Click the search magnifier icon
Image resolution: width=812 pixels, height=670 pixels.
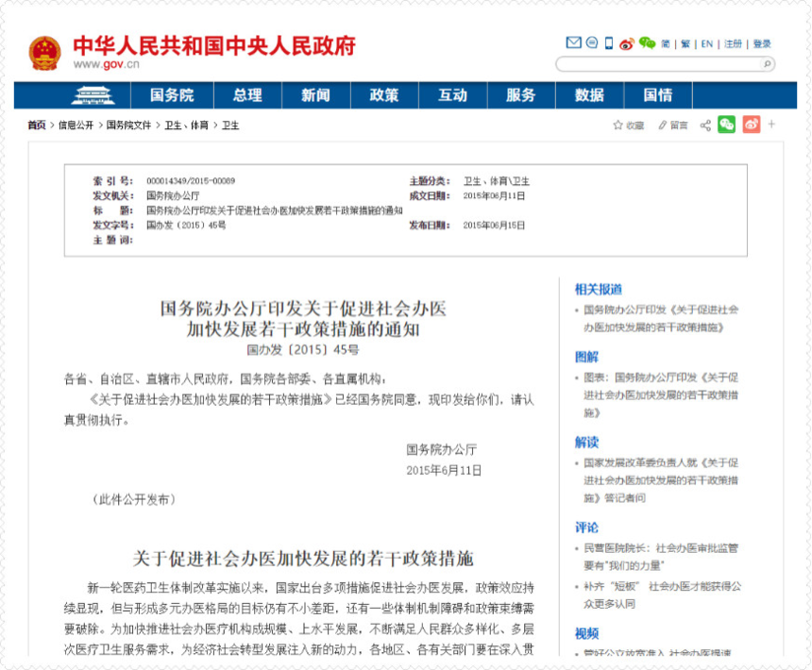point(767,64)
